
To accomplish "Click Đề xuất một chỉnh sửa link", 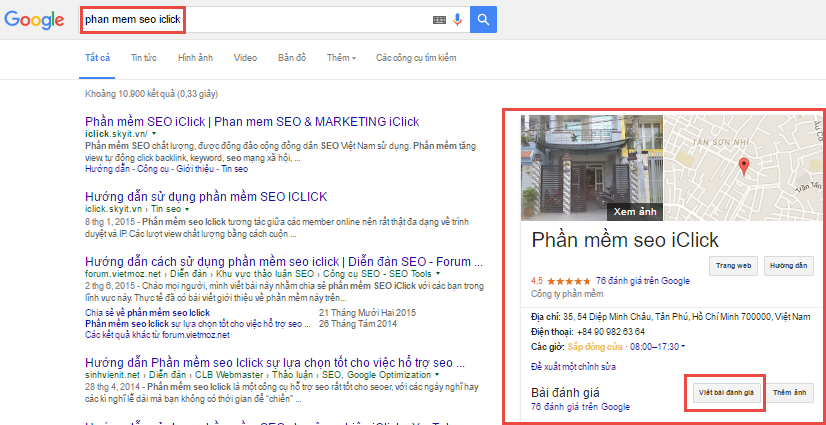I will (x=574, y=367).
